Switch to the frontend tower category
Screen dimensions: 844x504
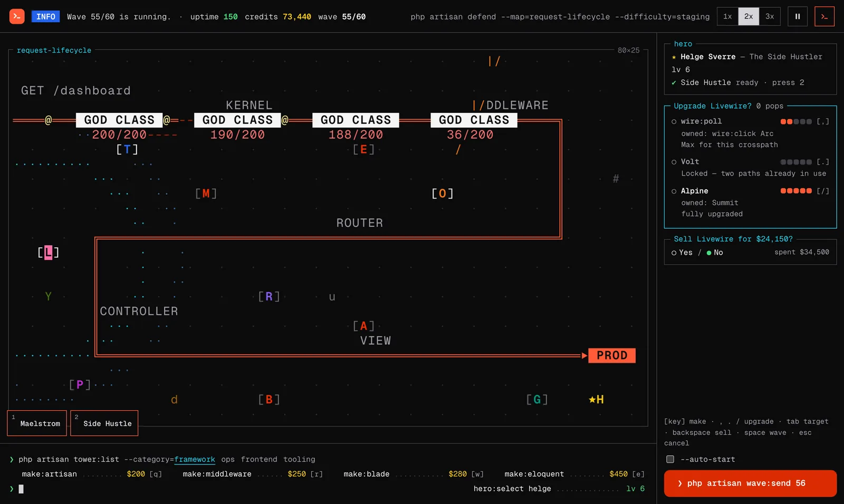pyautogui.click(x=259, y=460)
